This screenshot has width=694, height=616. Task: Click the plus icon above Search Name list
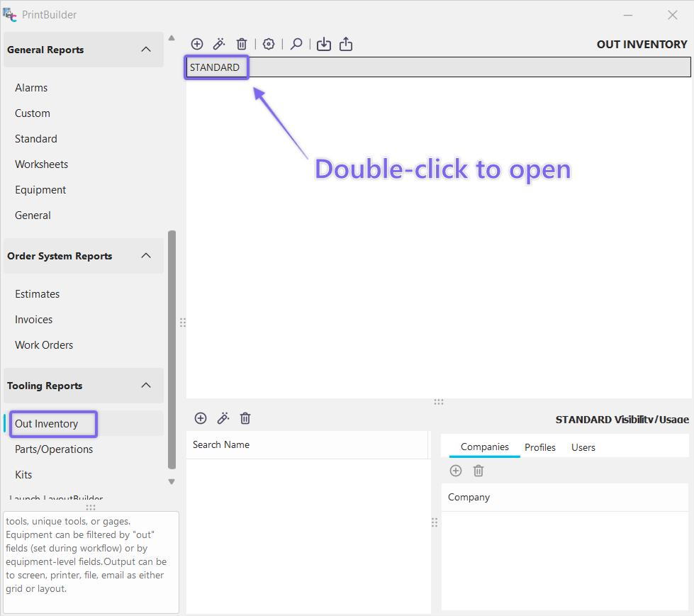click(x=201, y=418)
